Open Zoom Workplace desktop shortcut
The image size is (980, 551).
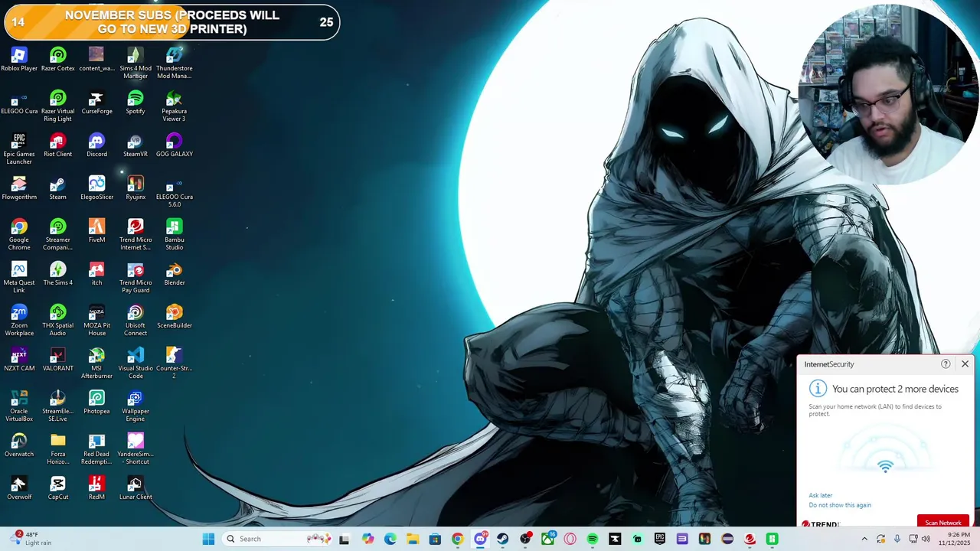(x=19, y=320)
